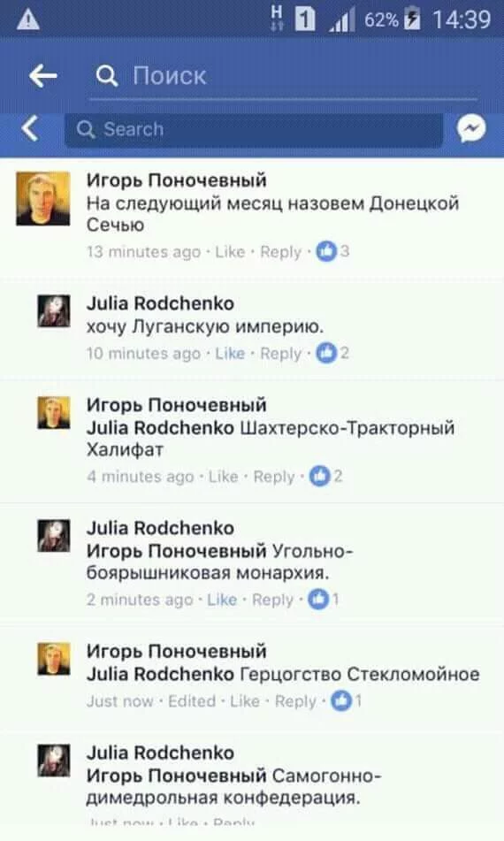Tap the battery indicator in status bar

[x=412, y=19]
